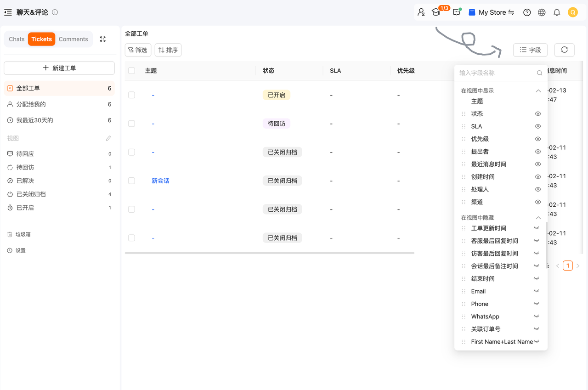Open the My Store switcher
Image resolution: width=588 pixels, height=390 pixels.
click(x=491, y=12)
